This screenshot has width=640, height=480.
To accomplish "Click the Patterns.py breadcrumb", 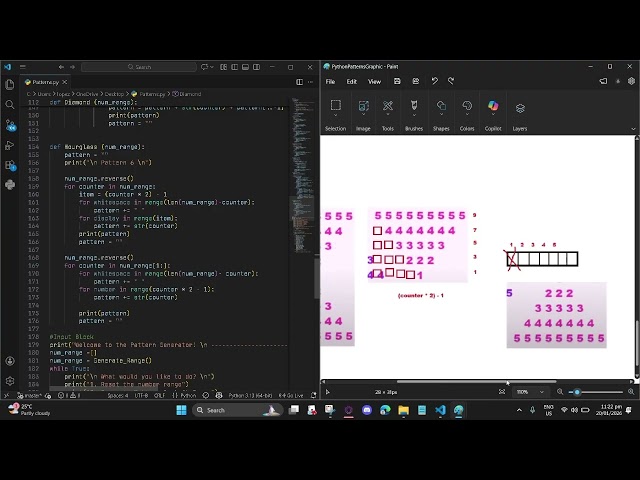I will click(148, 94).
